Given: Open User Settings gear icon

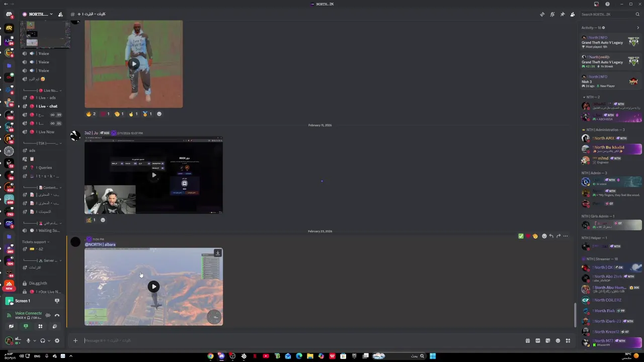Looking at the screenshot, I should pyautogui.click(x=57, y=340).
